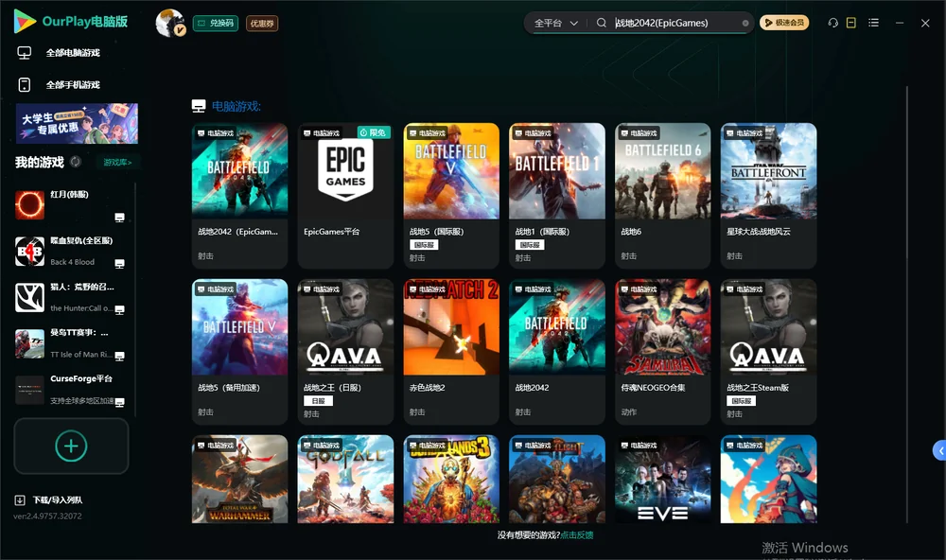Open the 战地6 game card
946x560 pixels.
pyautogui.click(x=662, y=196)
